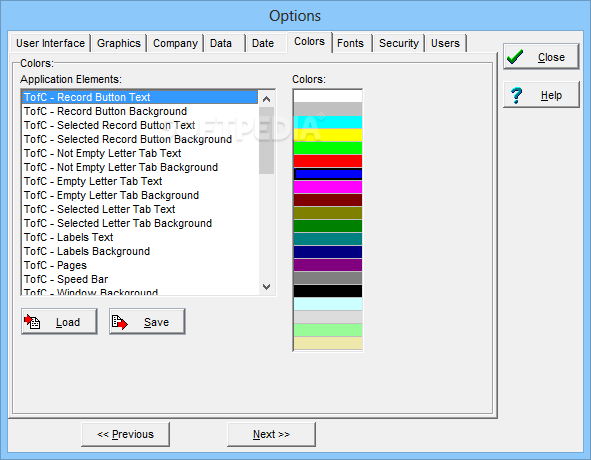591x460 pixels.
Task: Pick the light gray swatch below white
Action: click(328, 109)
